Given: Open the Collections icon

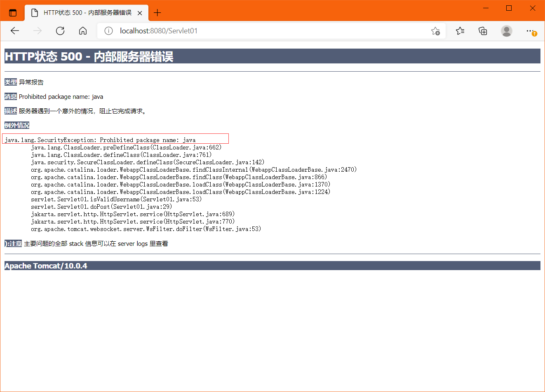Looking at the screenshot, I should pos(483,31).
